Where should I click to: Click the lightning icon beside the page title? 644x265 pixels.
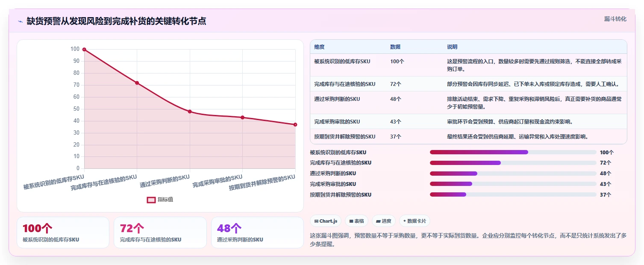pyautogui.click(x=20, y=21)
